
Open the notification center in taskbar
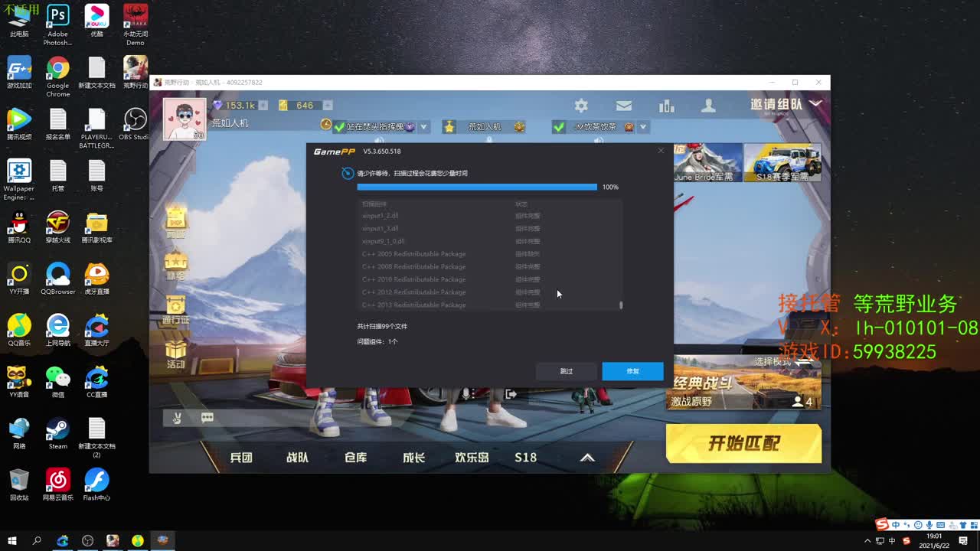tap(963, 541)
